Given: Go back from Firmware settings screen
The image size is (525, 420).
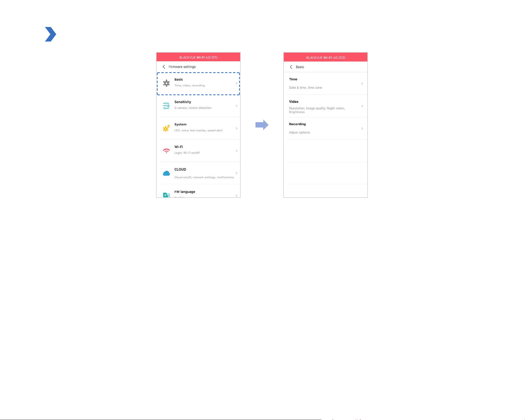Looking at the screenshot, I should click(164, 67).
